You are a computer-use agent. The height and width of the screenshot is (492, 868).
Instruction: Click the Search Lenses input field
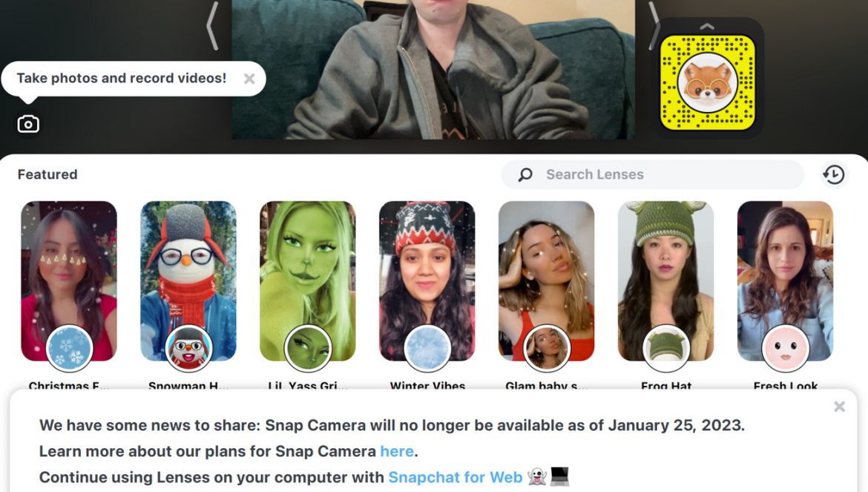tap(653, 175)
